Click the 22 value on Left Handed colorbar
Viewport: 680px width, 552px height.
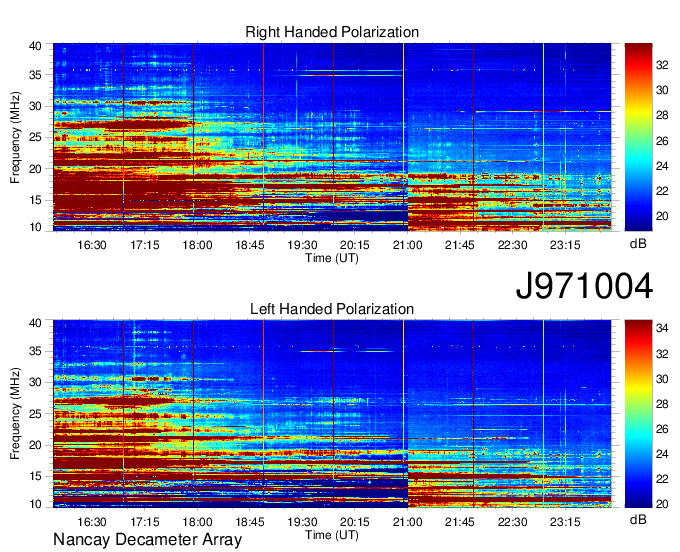click(x=662, y=479)
